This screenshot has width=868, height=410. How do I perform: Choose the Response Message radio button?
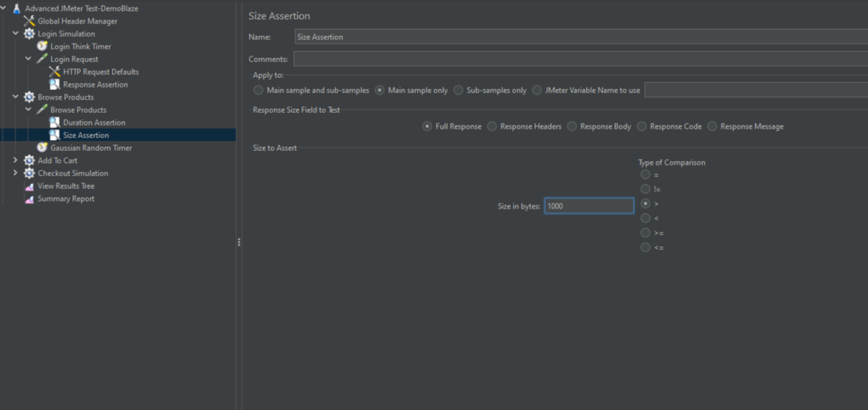pos(712,126)
